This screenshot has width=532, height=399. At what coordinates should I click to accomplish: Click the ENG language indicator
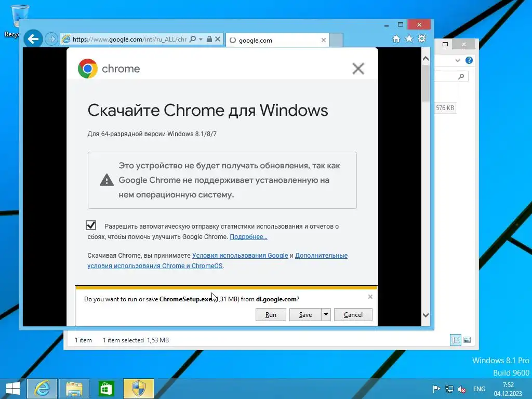point(479,389)
